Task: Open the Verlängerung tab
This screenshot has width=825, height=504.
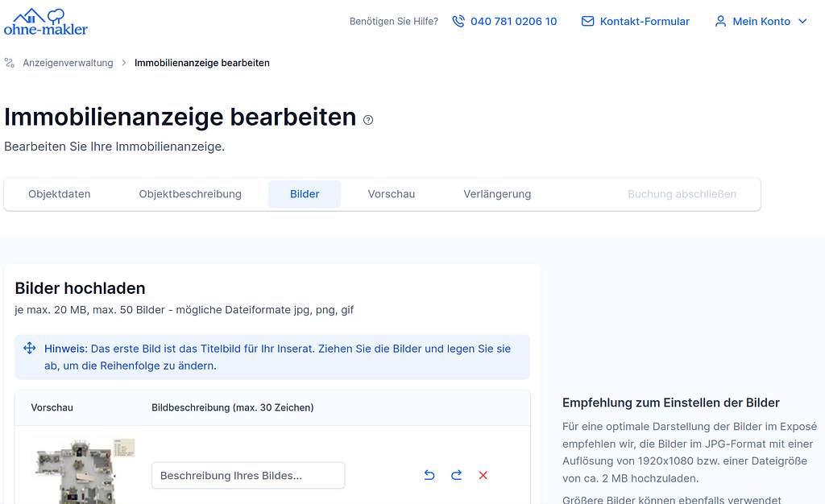Action: (497, 194)
